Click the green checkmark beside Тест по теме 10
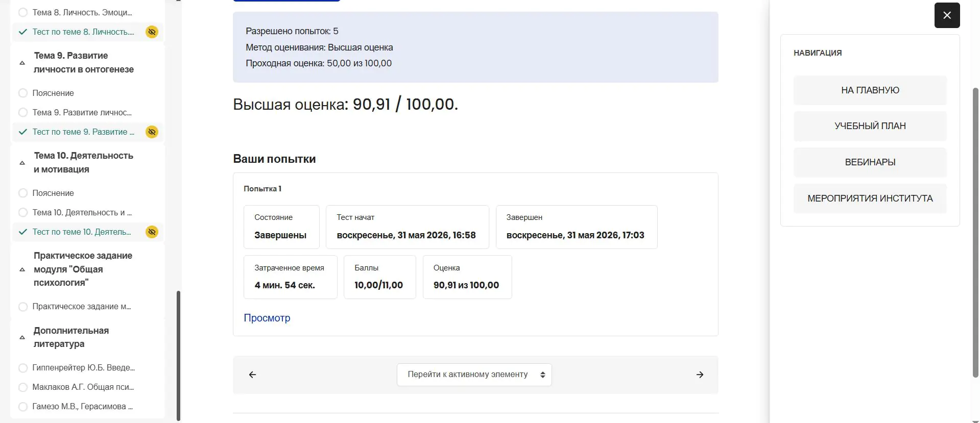This screenshot has height=423, width=980. click(x=22, y=232)
